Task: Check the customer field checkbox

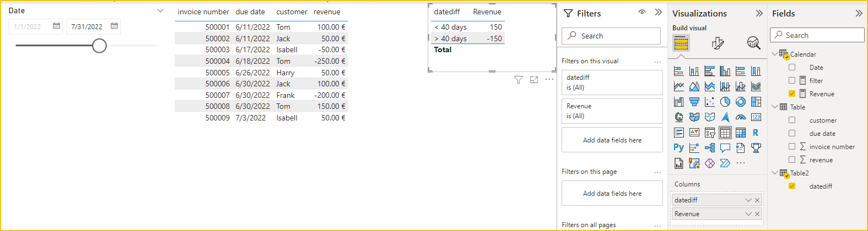Action: click(x=792, y=120)
